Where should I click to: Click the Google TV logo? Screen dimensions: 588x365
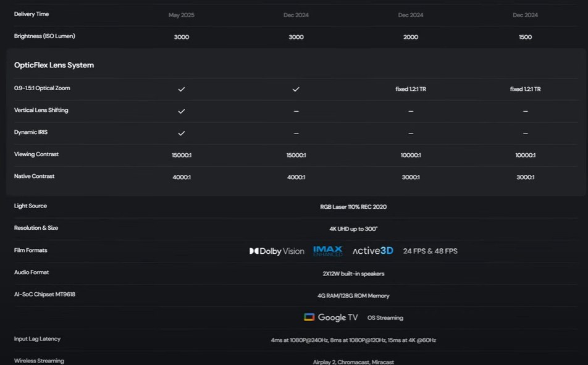click(331, 317)
